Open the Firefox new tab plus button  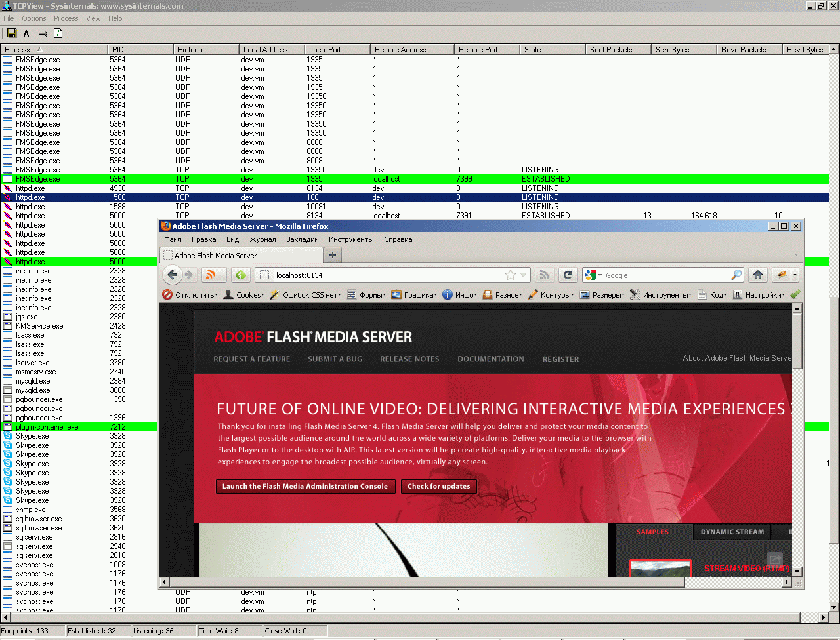(332, 255)
